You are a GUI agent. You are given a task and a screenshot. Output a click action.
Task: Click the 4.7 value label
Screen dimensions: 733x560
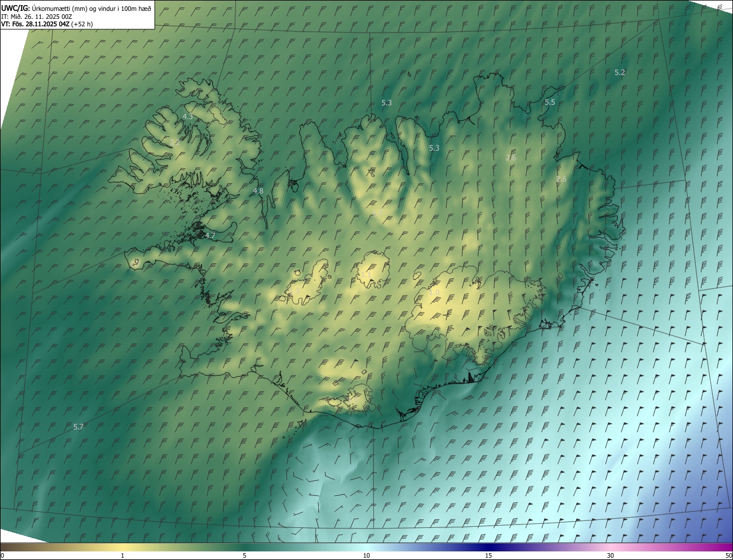coord(210,235)
